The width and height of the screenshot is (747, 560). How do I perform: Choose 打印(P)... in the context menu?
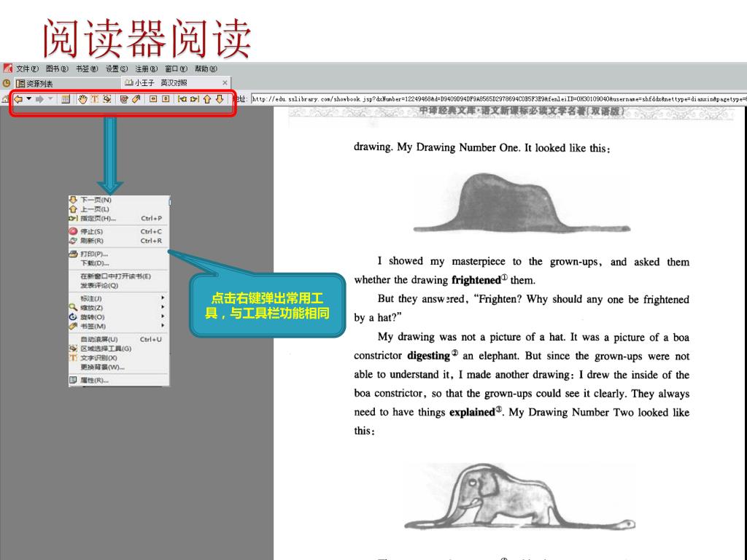[119, 254]
